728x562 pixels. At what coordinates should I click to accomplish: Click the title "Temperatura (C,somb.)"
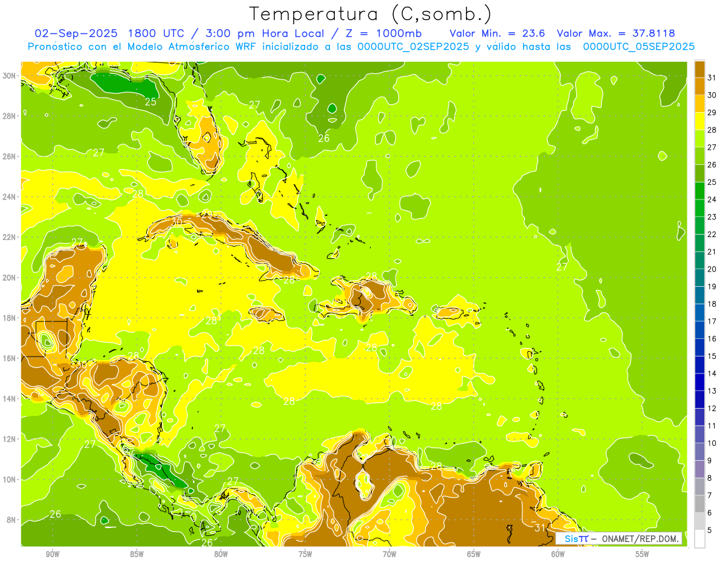tap(371, 14)
